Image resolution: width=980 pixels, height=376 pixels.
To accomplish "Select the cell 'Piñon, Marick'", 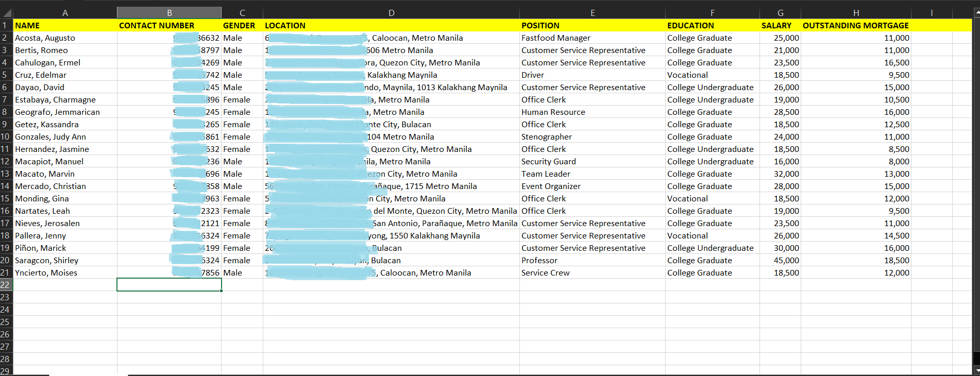I will [65, 248].
